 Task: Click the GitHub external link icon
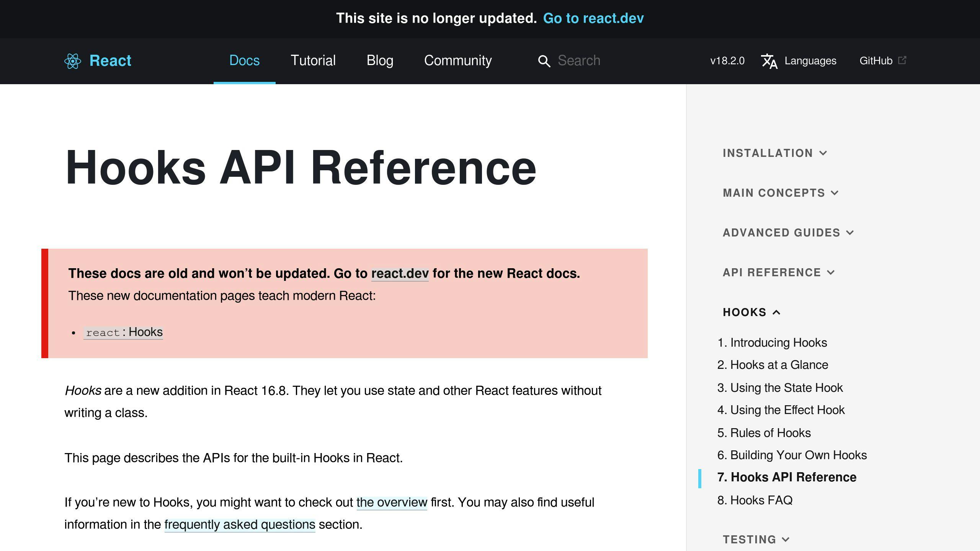[x=902, y=60]
